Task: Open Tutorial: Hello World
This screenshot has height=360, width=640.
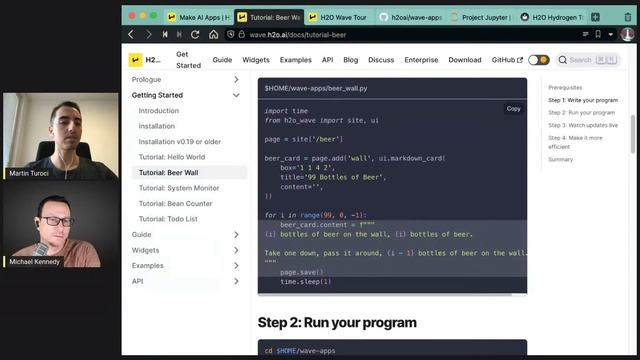Action: 172,157
